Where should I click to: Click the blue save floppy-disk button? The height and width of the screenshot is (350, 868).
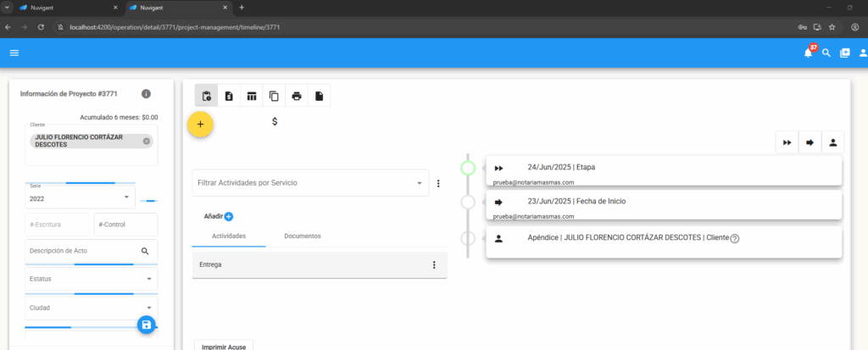(x=147, y=325)
